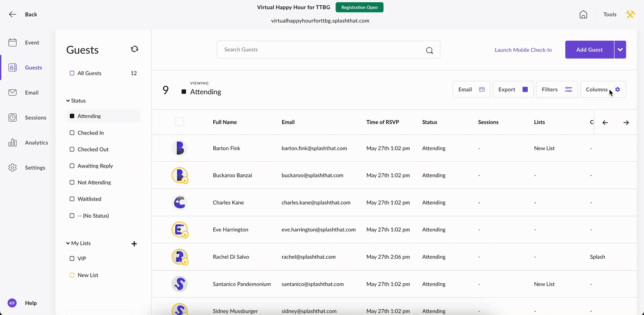
Task: Select the yellow New List swatch
Action: pyautogui.click(x=72, y=275)
